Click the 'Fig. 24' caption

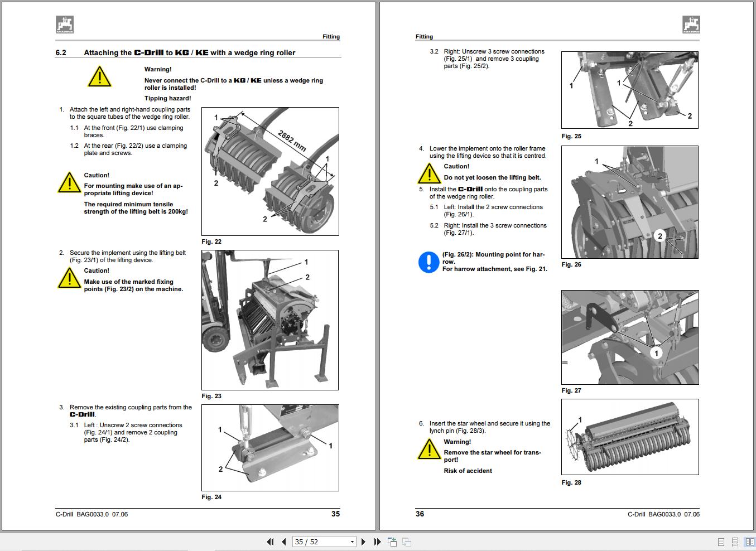(x=211, y=497)
